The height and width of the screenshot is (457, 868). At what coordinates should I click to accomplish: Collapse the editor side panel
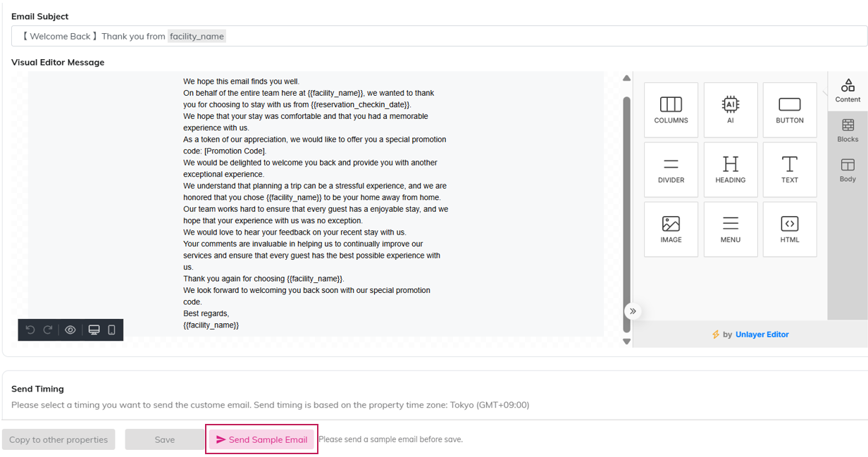tap(633, 311)
